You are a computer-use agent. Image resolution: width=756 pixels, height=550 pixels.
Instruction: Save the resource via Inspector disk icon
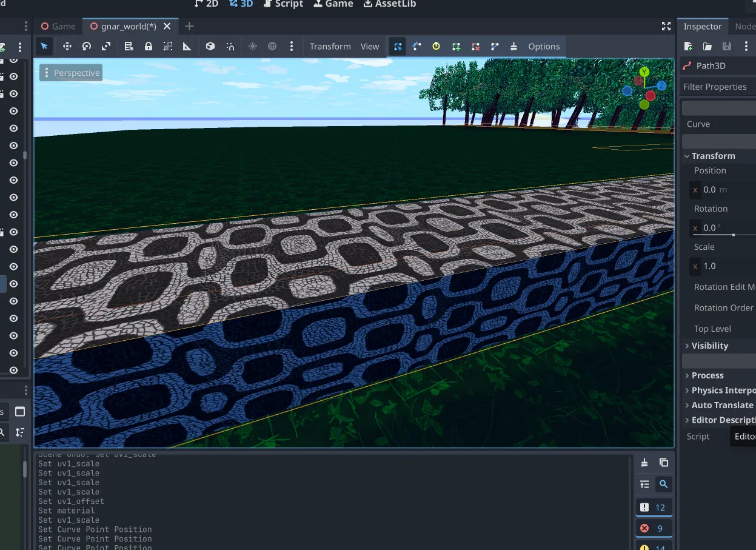[x=727, y=46]
